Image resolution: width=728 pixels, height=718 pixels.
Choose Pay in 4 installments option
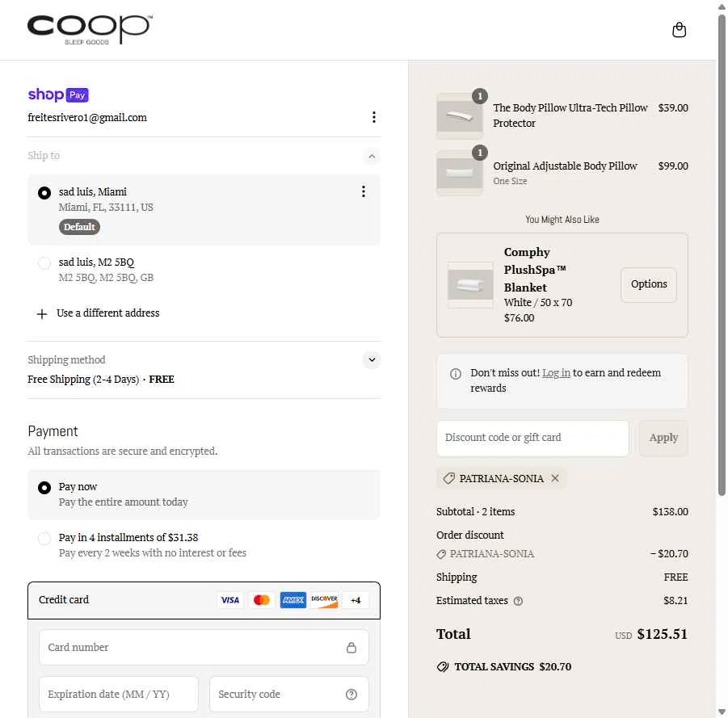click(44, 539)
